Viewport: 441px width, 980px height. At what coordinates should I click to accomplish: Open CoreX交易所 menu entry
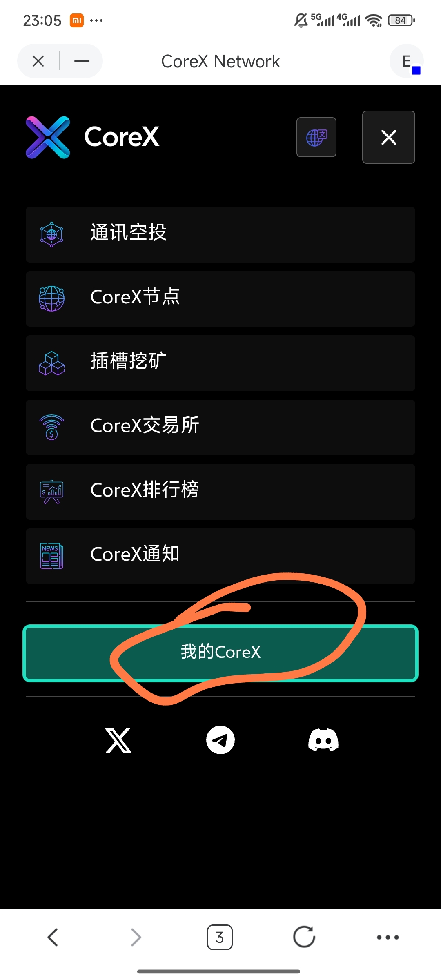220,428
